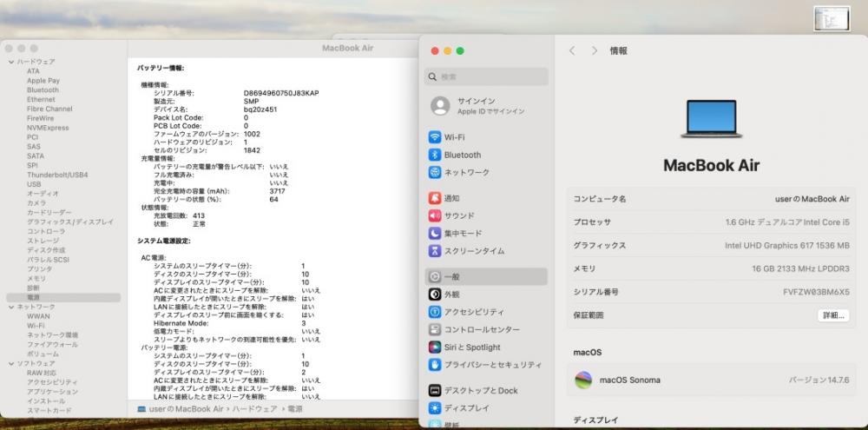Click the 検索 search field
The height and width of the screenshot is (430, 868).
coord(486,77)
